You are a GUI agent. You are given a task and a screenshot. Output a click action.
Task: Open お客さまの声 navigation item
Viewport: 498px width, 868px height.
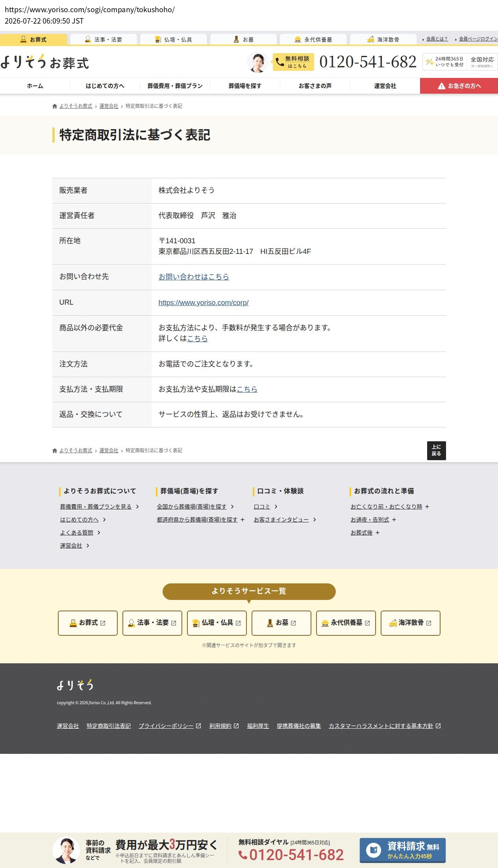pos(315,86)
